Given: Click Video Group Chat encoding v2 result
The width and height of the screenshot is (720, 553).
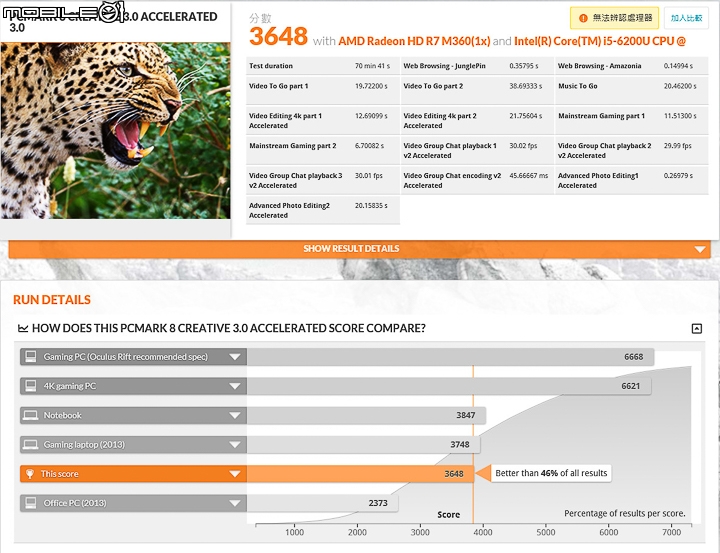Looking at the screenshot, I should pos(477,180).
